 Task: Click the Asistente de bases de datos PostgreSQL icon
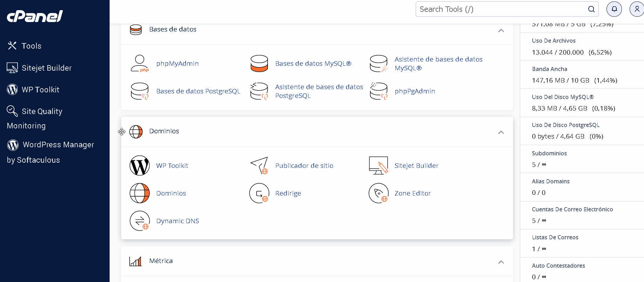tap(259, 91)
